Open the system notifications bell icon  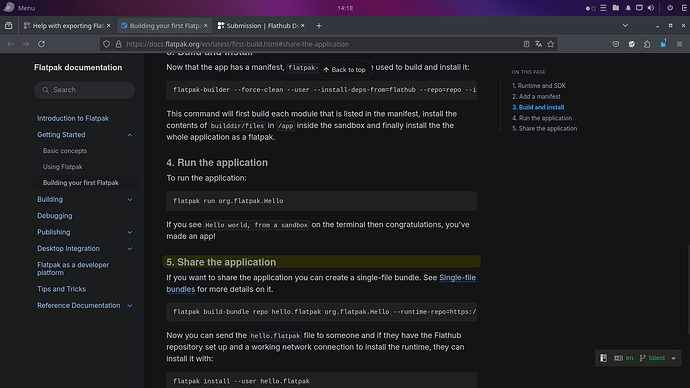[628, 8]
